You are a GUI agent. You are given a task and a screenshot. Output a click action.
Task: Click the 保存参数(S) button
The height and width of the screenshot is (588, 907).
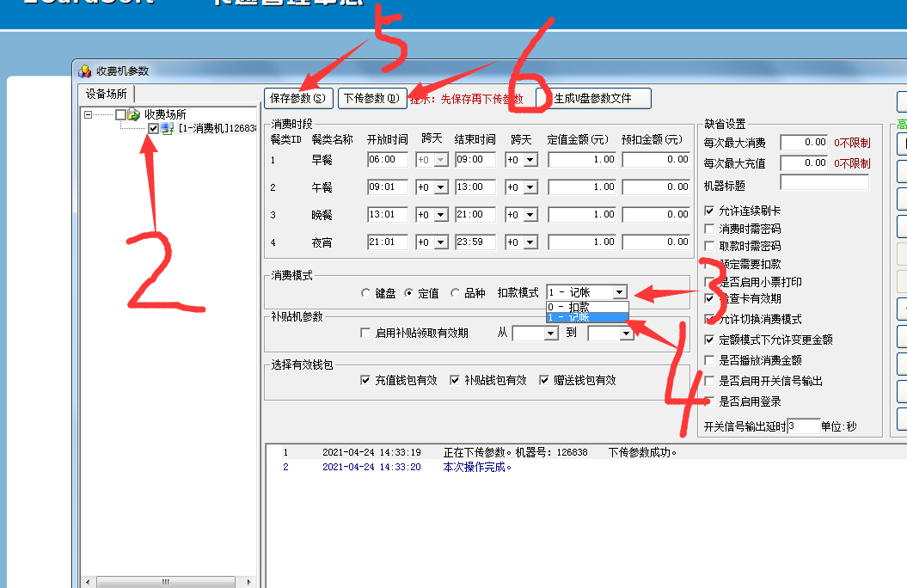(x=300, y=97)
